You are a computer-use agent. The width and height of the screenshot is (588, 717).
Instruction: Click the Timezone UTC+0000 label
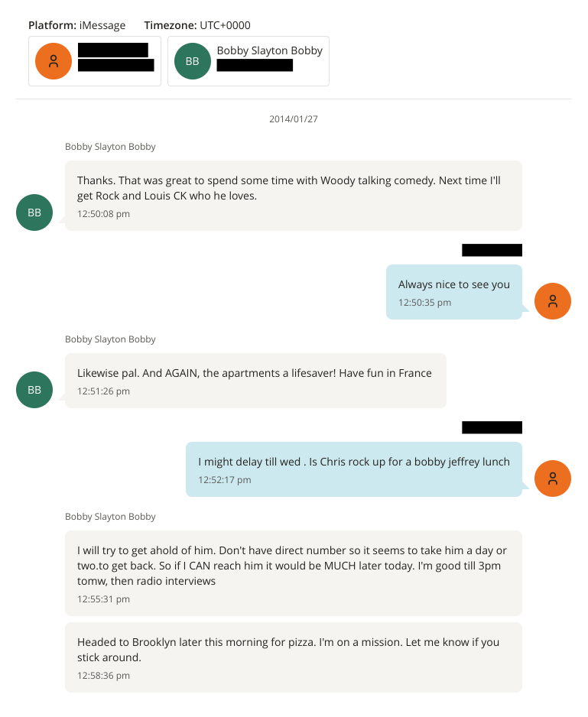pyautogui.click(x=197, y=25)
